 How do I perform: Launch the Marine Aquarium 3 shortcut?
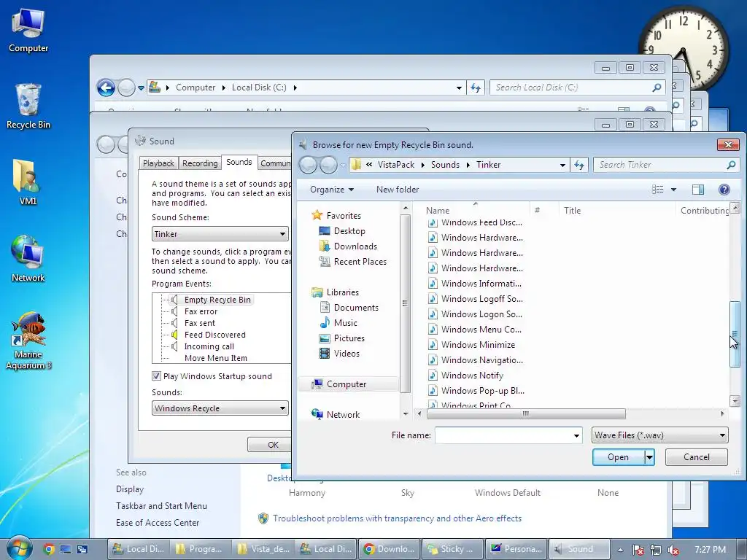coord(28,341)
